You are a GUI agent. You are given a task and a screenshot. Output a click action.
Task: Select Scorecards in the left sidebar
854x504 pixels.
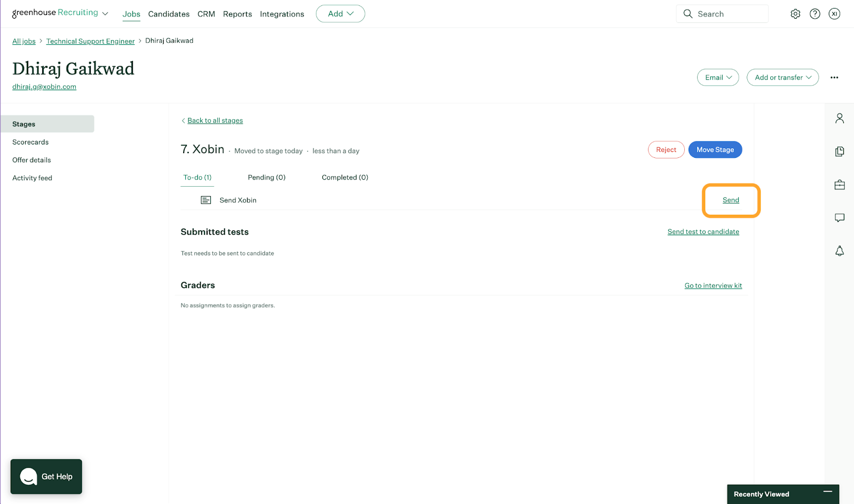coord(30,142)
